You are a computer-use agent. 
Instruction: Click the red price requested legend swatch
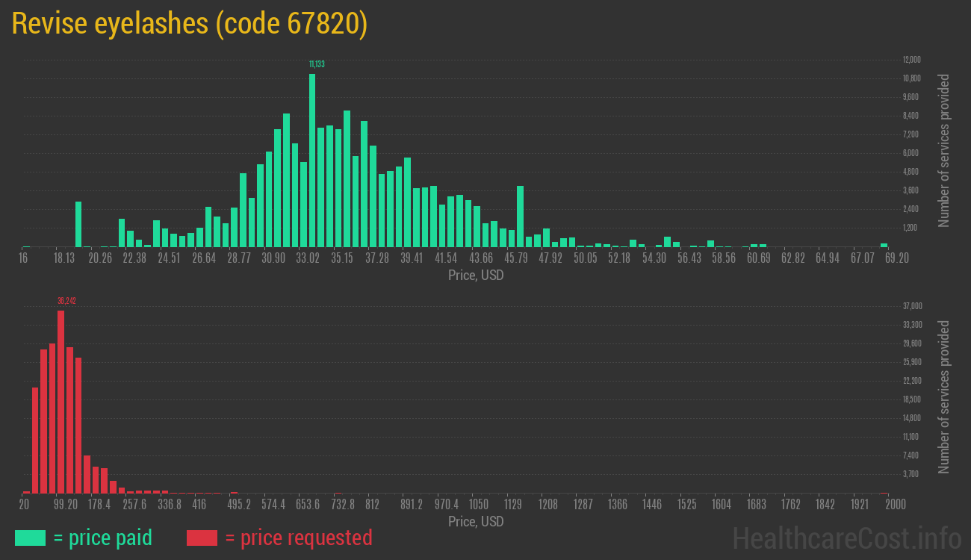pos(201,538)
